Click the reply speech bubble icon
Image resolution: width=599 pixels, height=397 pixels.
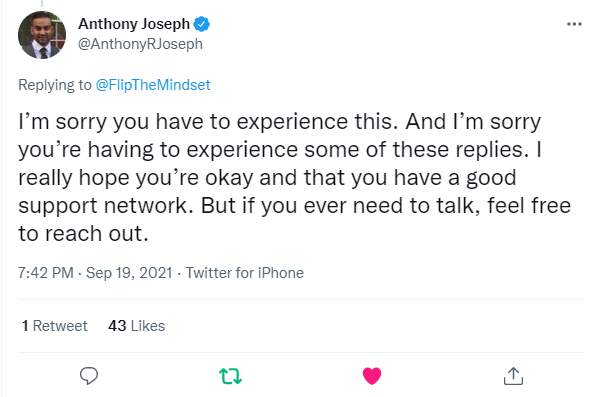point(89,376)
